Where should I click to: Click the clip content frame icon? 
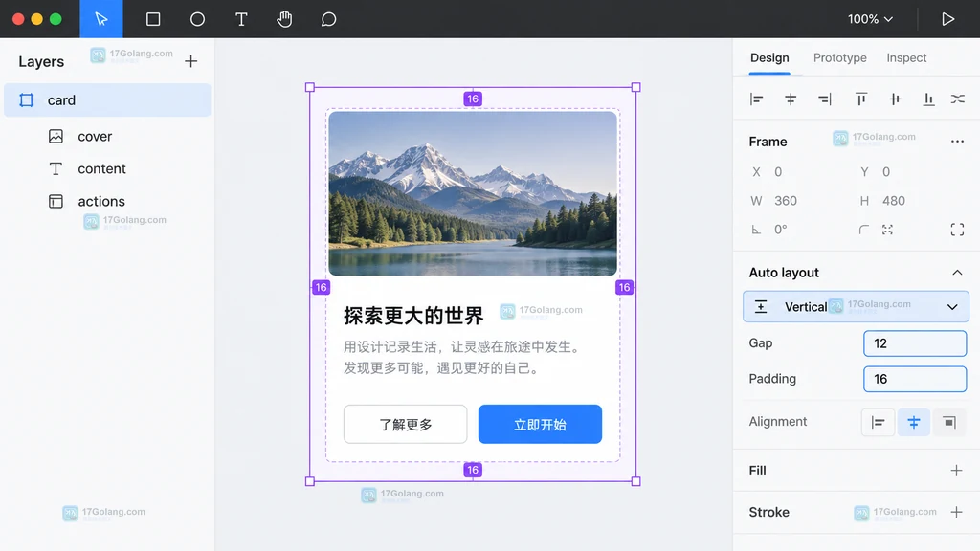(x=957, y=230)
